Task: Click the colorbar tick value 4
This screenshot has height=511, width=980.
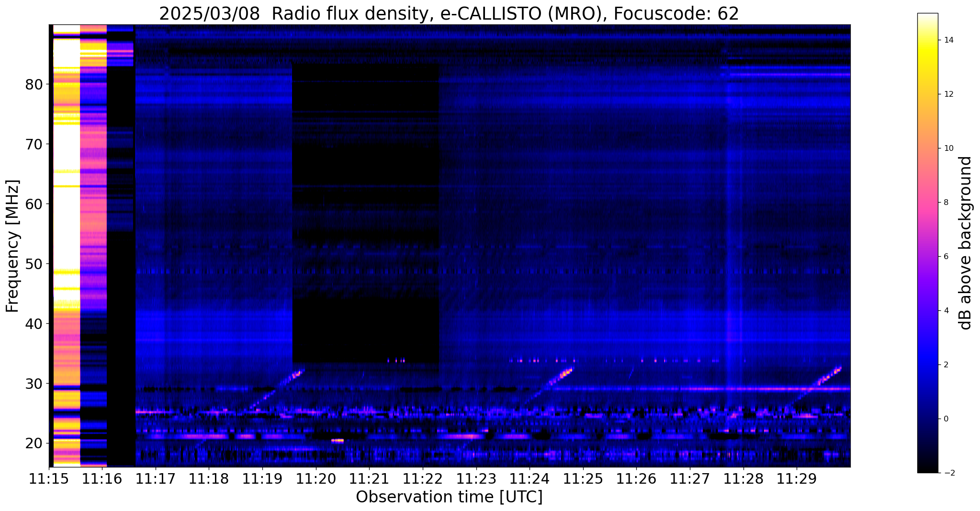Action: pos(946,311)
